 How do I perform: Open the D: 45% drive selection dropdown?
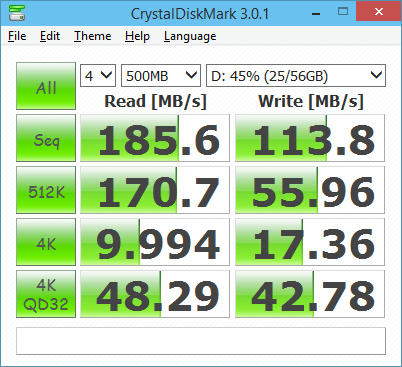[x=296, y=76]
